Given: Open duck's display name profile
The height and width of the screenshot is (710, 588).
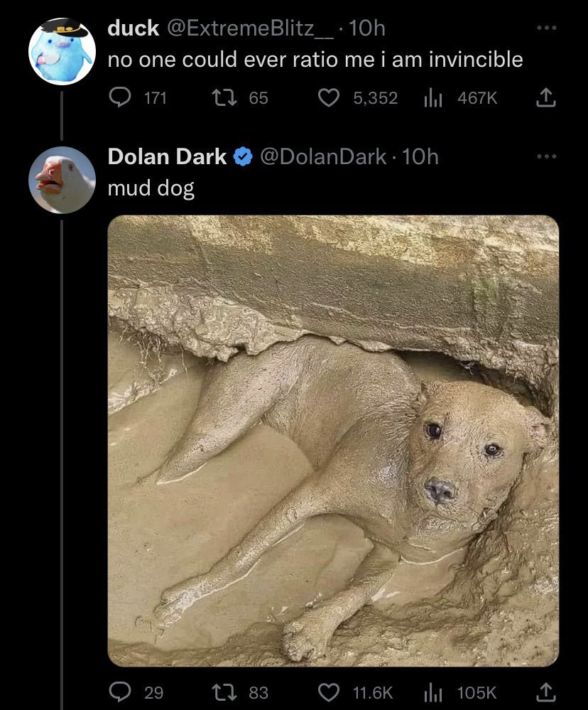Looking at the screenshot, I should (x=133, y=28).
